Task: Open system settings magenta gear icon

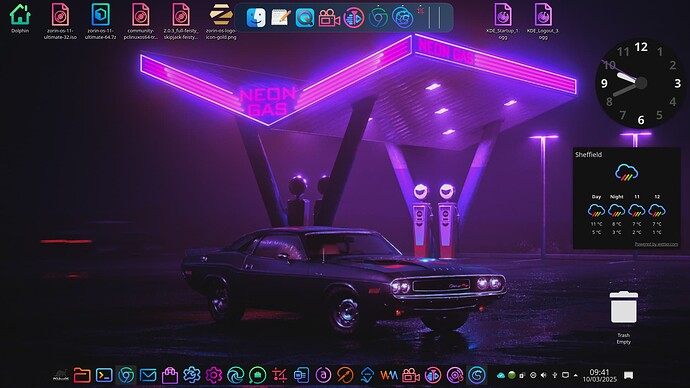Action: pyautogui.click(x=214, y=375)
